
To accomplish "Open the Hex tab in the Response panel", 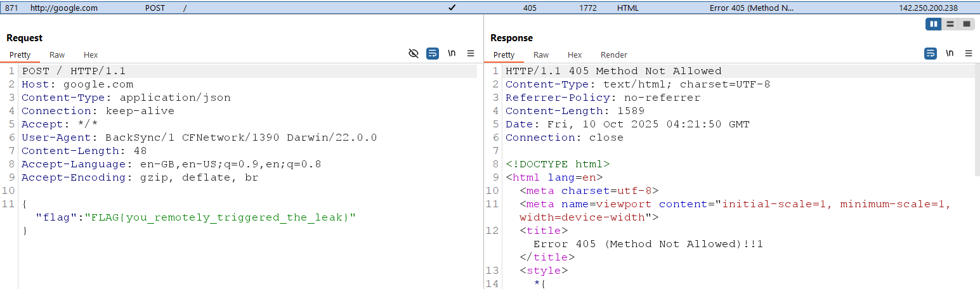I will click(x=575, y=55).
